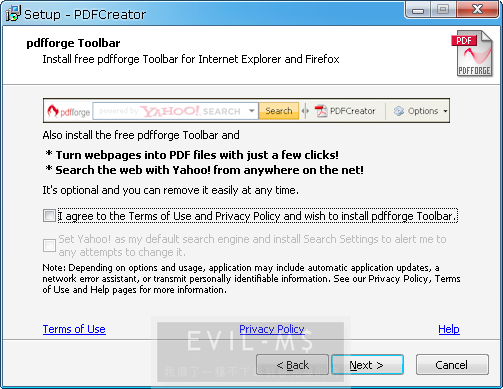Minimize the Setup window

pyautogui.click(x=418, y=9)
